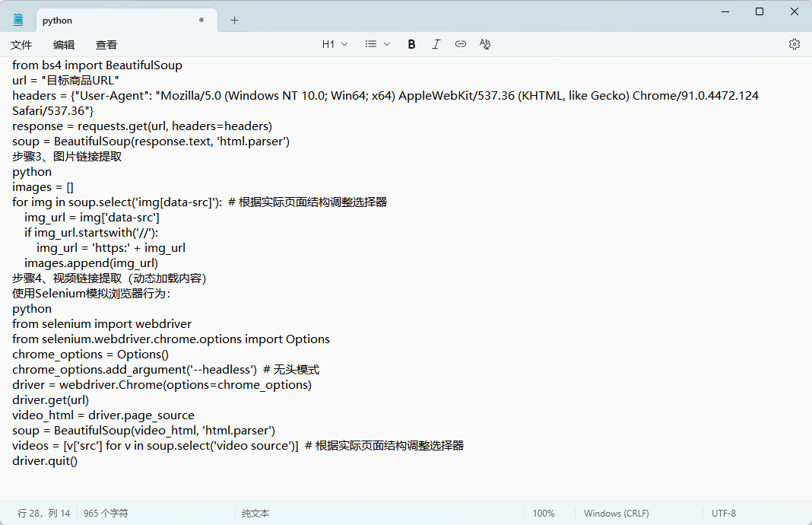Screen dimensions: 812x525
Task: Place the cursor in 'from bs4 import BeautifulSoup' line
Action: coord(97,65)
